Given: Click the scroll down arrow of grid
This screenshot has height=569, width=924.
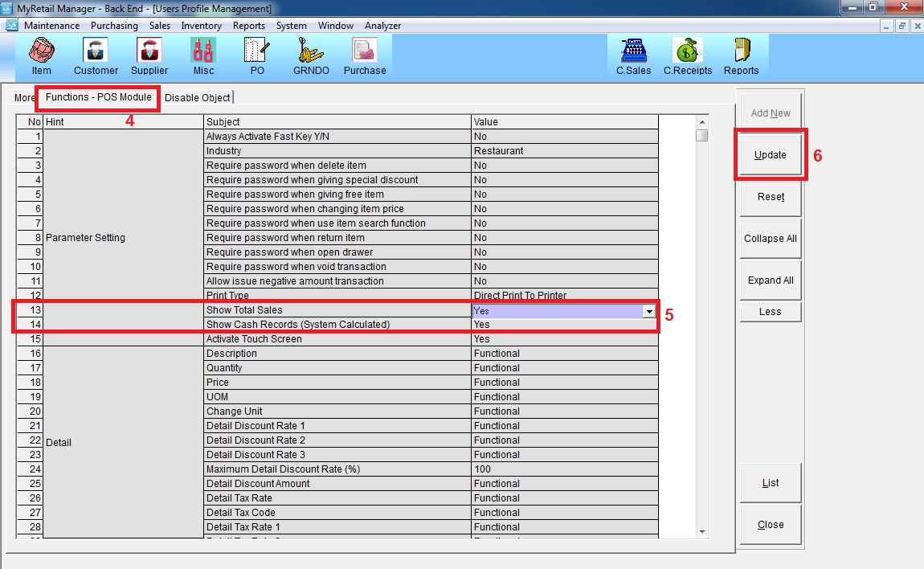Looking at the screenshot, I should [x=702, y=531].
